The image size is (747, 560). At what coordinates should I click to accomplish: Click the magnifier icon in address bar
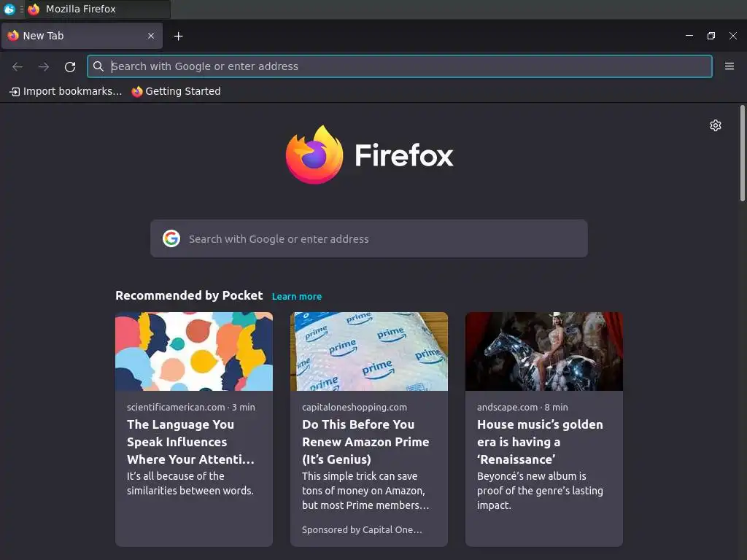[x=98, y=66]
